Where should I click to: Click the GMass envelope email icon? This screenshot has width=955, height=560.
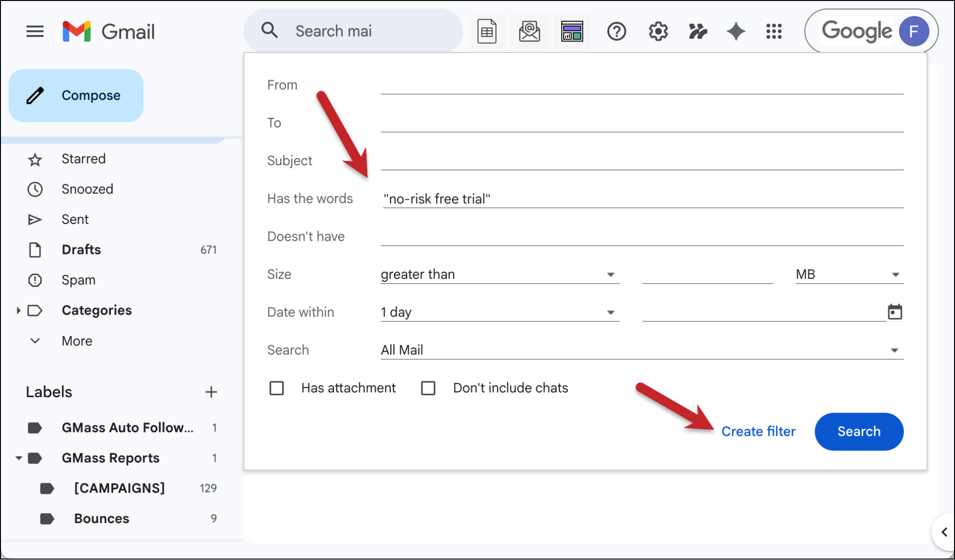tap(529, 32)
